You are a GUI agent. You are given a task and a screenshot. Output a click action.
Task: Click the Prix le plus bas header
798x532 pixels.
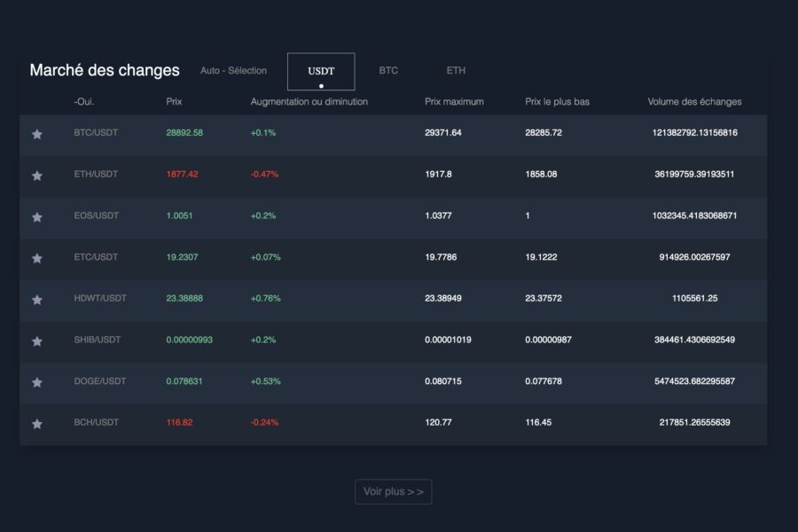click(x=558, y=101)
